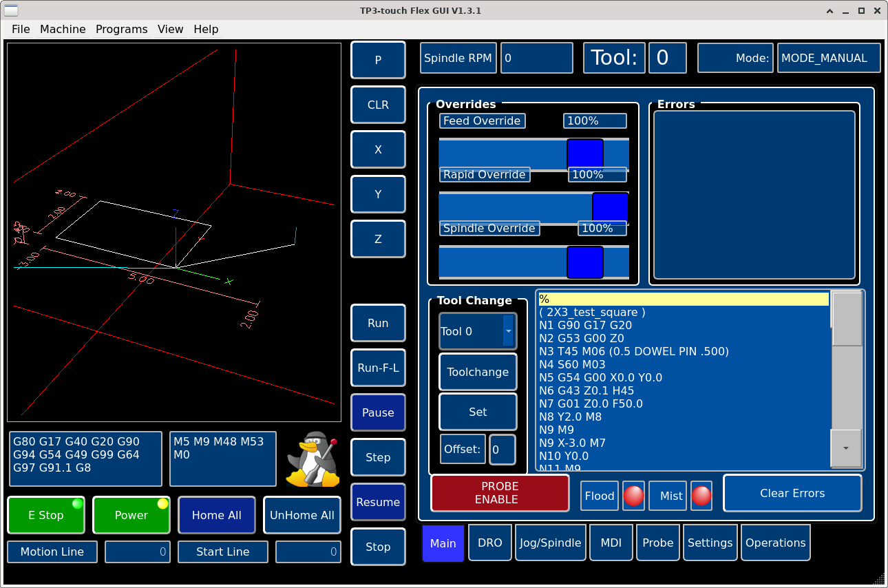Screen dimensions: 888x588
Task: Click the Flood red indicator light
Action: (633, 496)
